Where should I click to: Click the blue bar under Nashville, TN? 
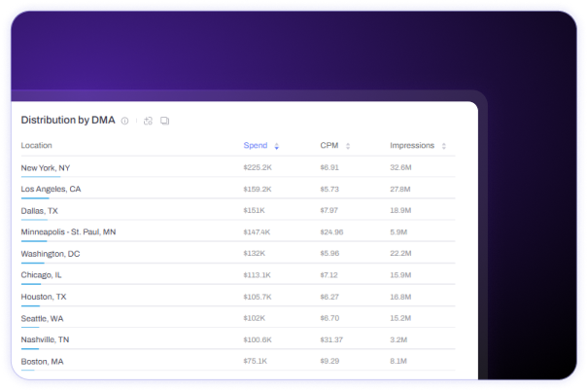coord(30,349)
